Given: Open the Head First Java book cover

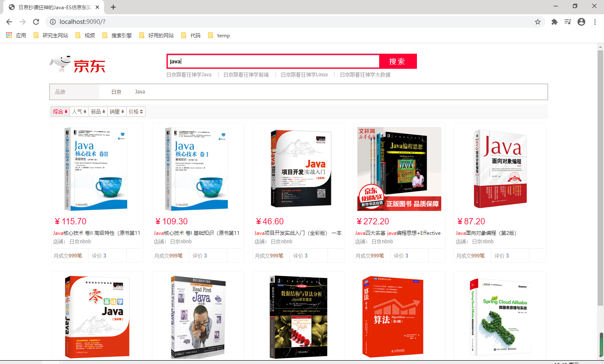Looking at the screenshot, I should (198, 317).
